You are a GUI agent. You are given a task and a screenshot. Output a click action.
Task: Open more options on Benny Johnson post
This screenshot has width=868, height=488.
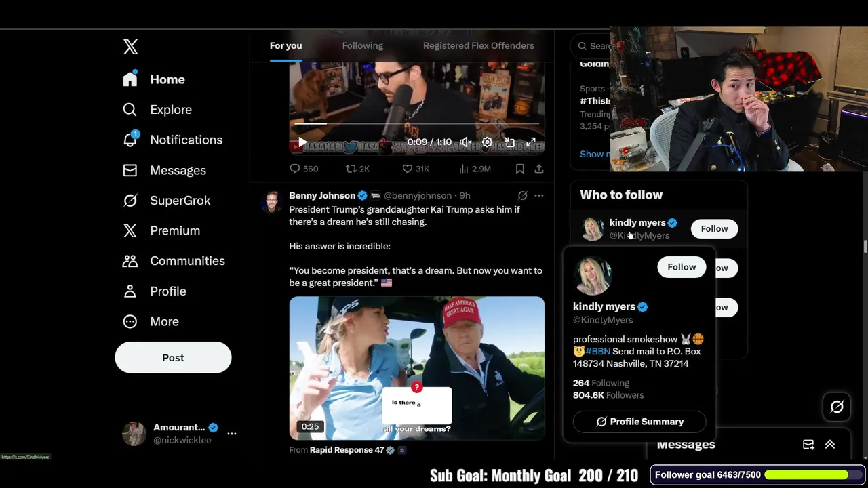pyautogui.click(x=538, y=195)
